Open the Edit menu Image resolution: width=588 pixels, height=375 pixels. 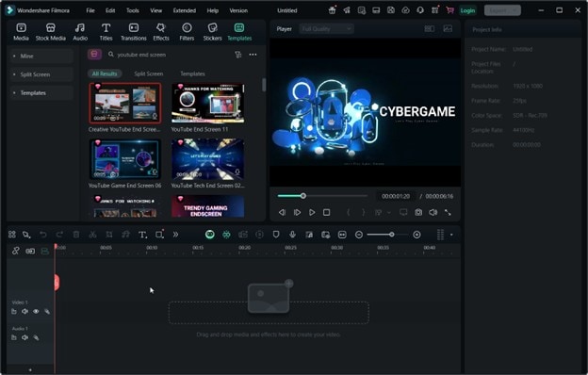[x=110, y=10]
